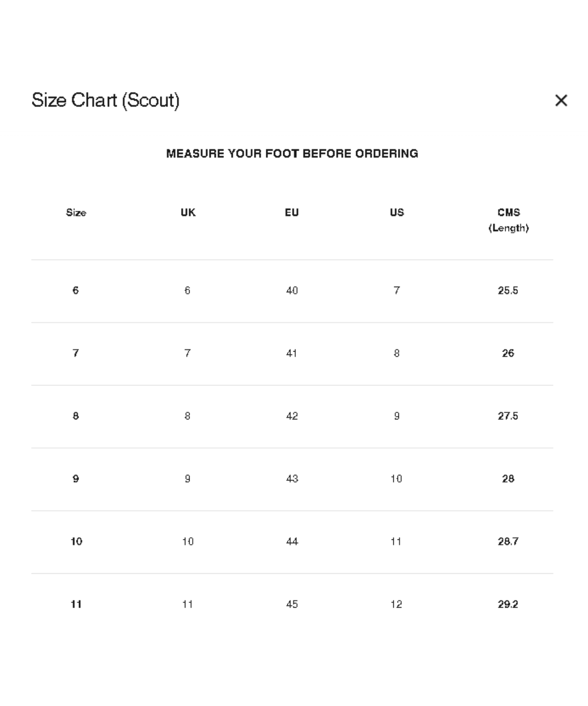This screenshot has width=588, height=706.
Task: Click the EU 45 cell
Action: pyautogui.click(x=292, y=604)
